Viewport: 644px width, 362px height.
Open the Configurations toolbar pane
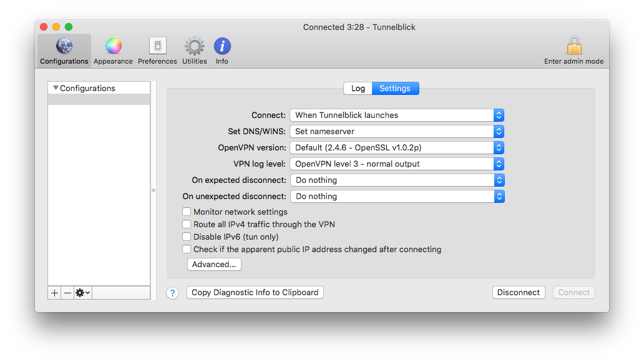coord(64,51)
